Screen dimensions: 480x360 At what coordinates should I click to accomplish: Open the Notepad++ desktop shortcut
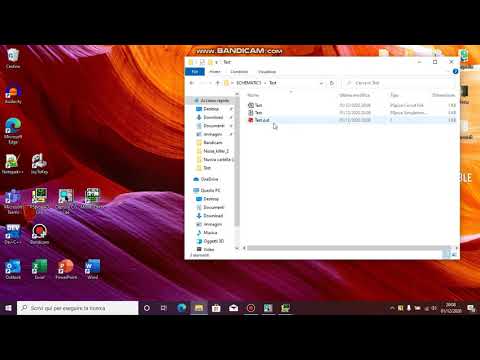13,163
